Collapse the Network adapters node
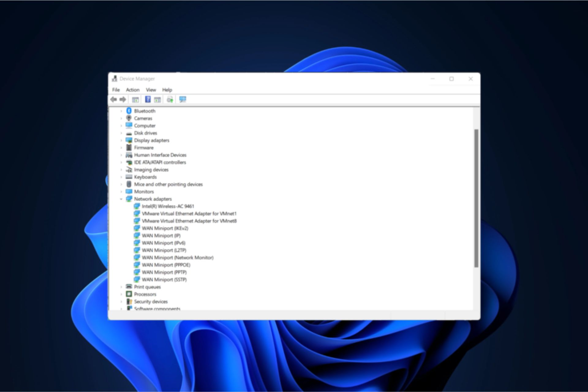The width and height of the screenshot is (588, 392). [x=121, y=199]
